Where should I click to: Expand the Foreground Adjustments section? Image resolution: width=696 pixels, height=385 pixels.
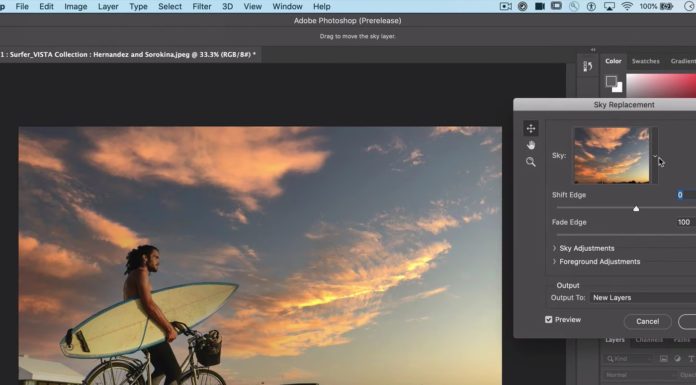(x=554, y=262)
